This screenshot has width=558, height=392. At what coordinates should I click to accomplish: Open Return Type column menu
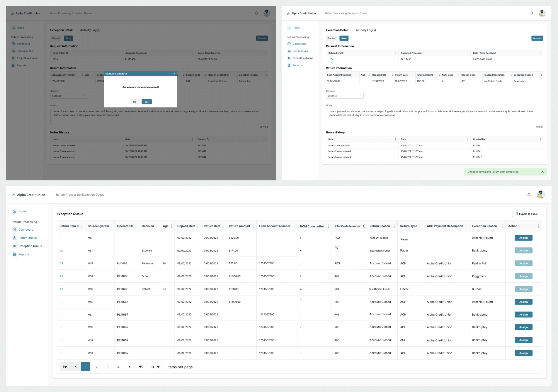[x=421, y=226]
